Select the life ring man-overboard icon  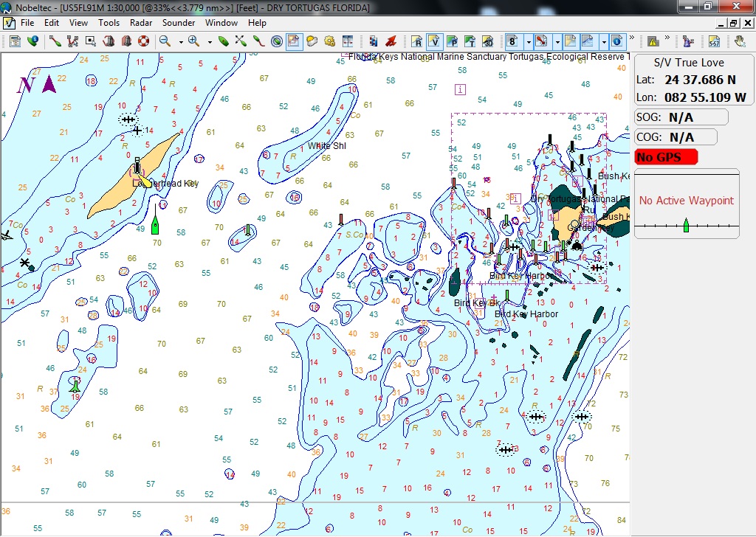(x=143, y=41)
